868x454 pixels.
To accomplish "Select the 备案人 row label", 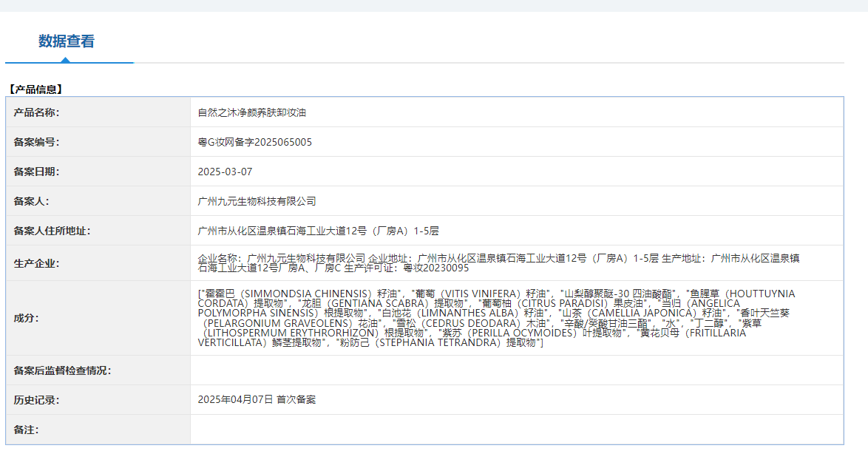I will tap(31, 201).
